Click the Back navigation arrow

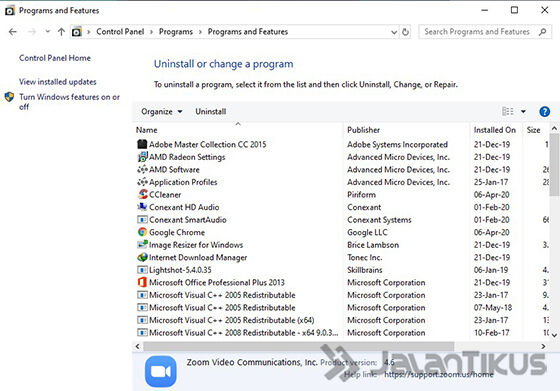pyautogui.click(x=13, y=32)
